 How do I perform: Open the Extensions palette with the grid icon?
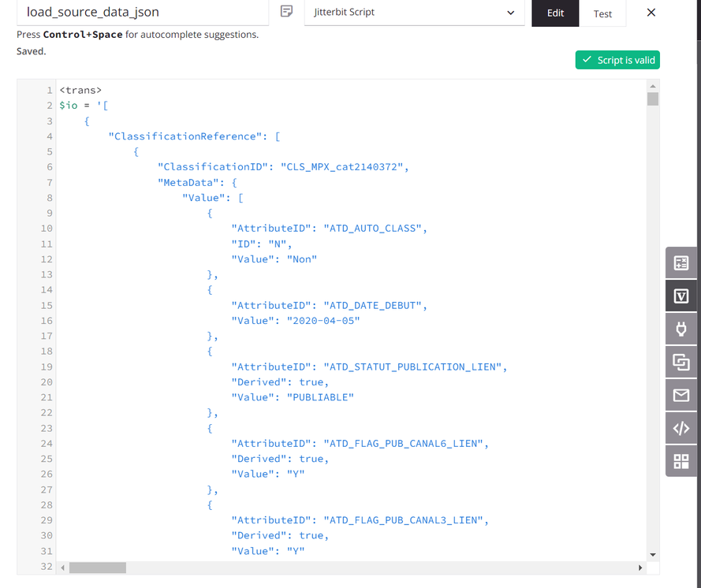click(x=680, y=461)
